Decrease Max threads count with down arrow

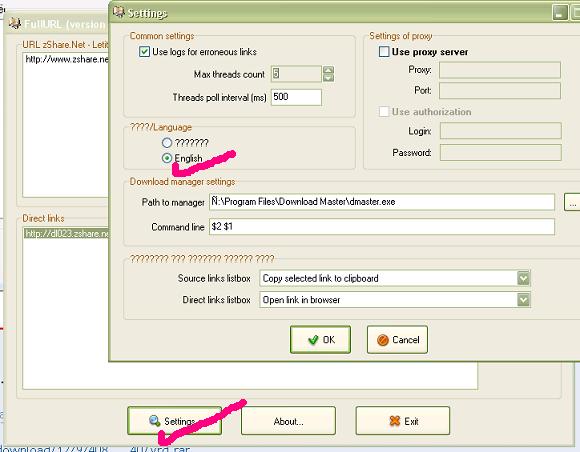tap(328, 78)
